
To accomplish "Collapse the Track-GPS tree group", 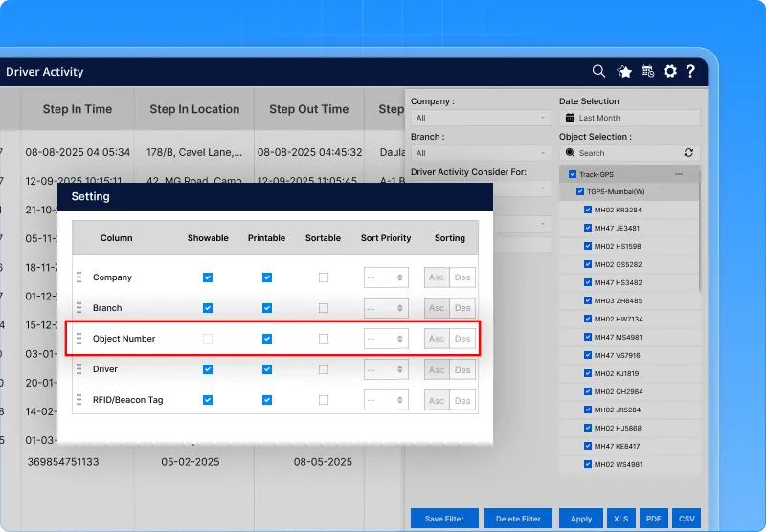I will coord(679,174).
